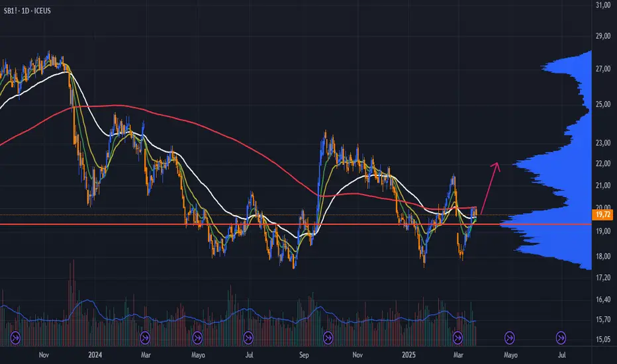Viewport: 617px width, 364px height.
Task: Click the Jul label between Mayo and Sep
Action: click(249, 355)
